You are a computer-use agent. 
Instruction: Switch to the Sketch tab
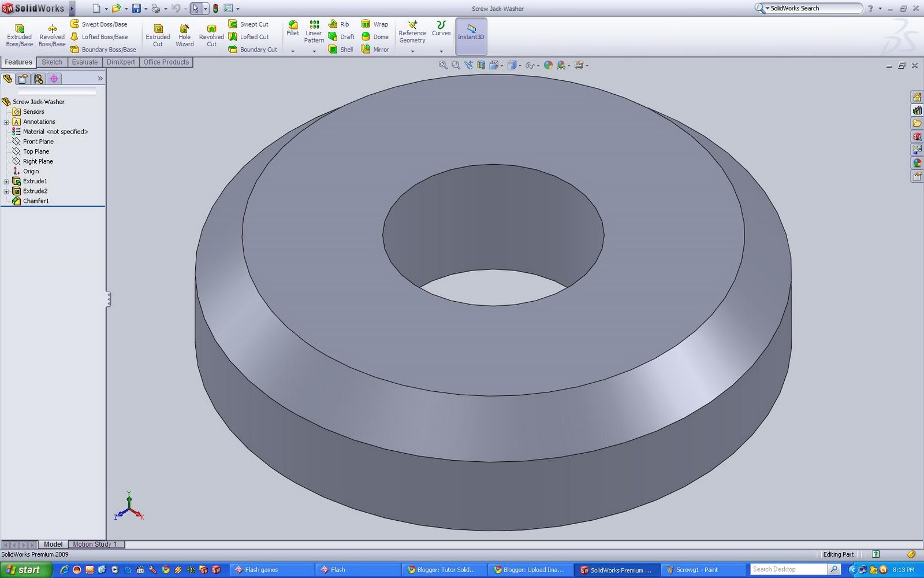[51, 62]
